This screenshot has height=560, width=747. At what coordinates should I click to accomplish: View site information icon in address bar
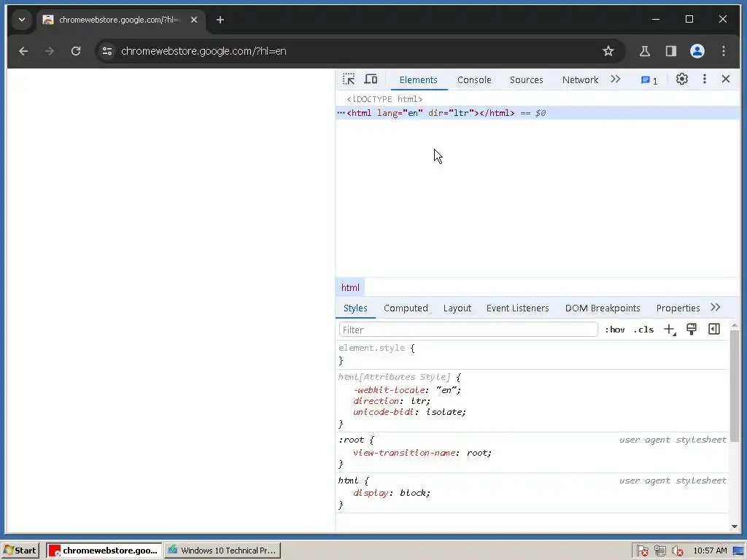[107, 51]
